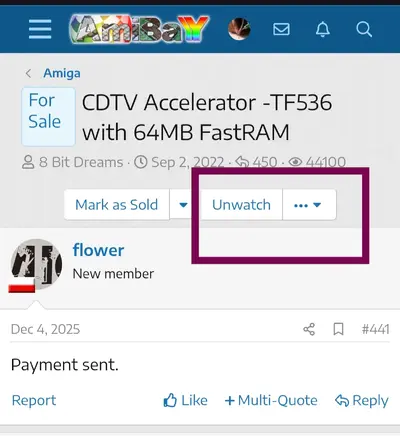Open the envelope messages inbox icon
Screen dimensions: 400x436
(x=281, y=29)
